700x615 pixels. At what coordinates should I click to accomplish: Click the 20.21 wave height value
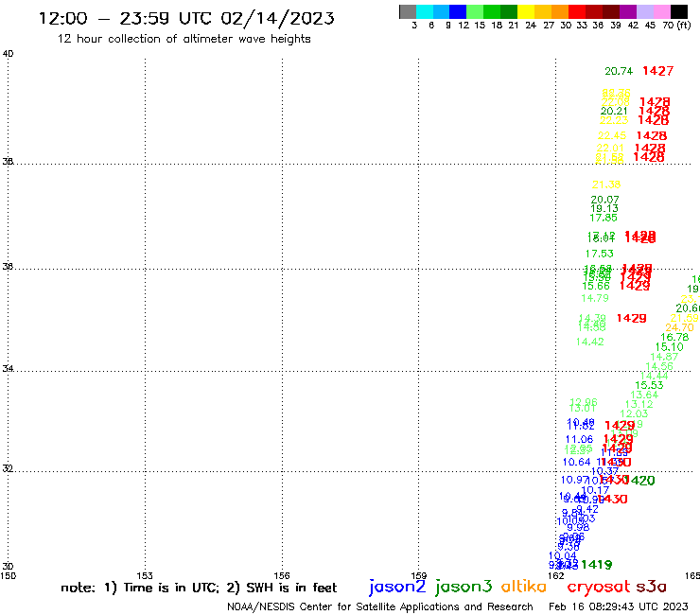614,111
